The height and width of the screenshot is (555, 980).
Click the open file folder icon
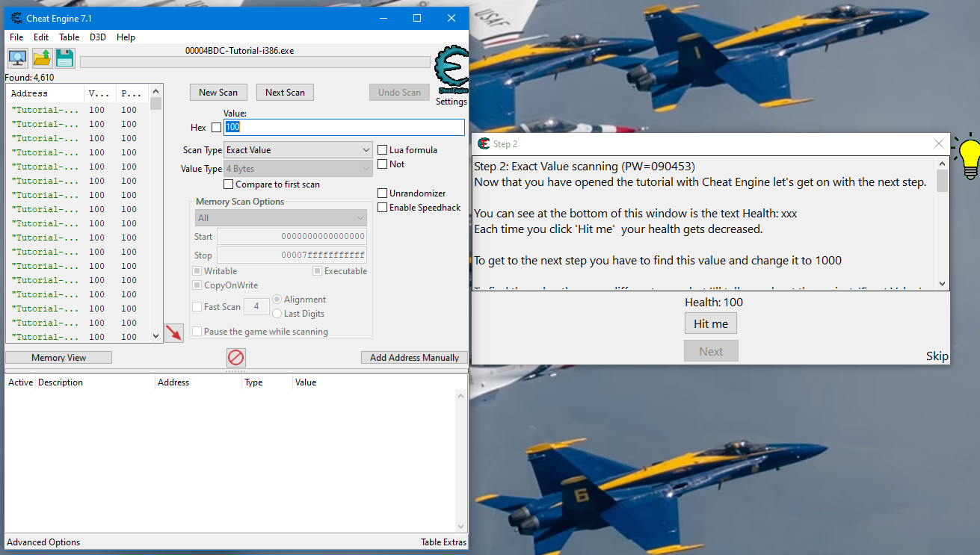40,58
